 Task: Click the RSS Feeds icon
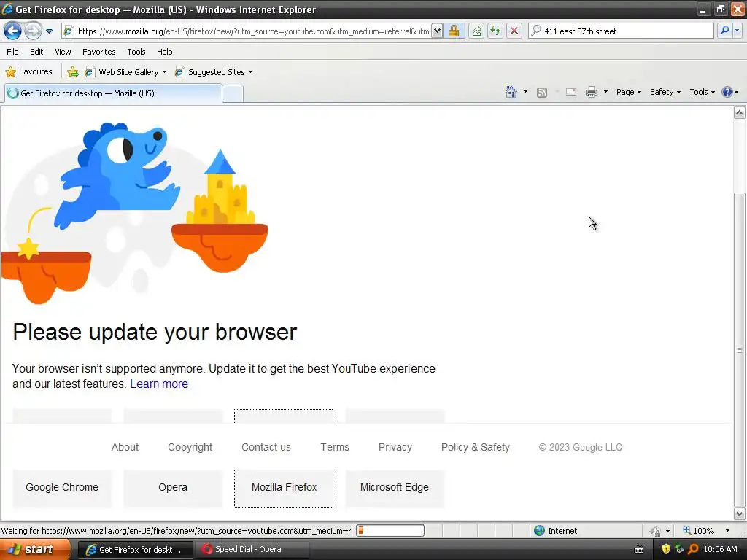pos(542,93)
